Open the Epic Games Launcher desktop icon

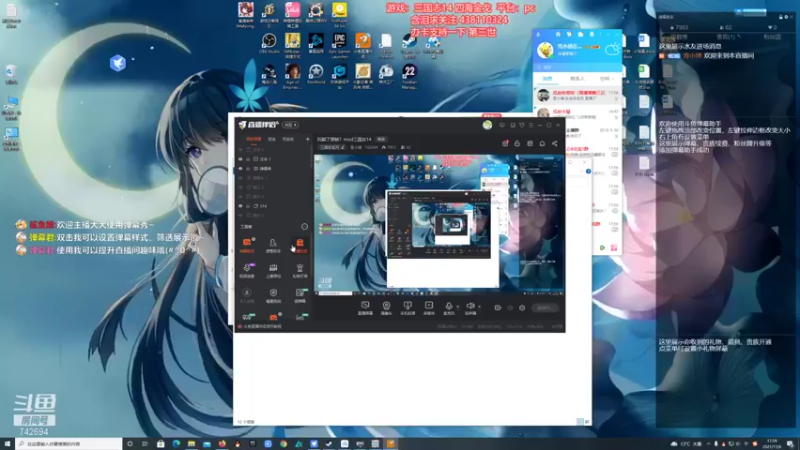(339, 43)
